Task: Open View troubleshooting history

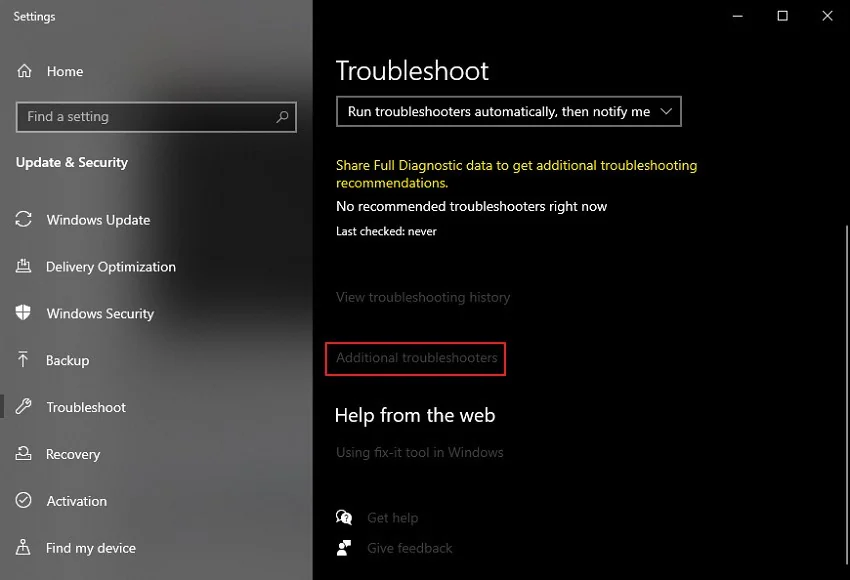Action: pos(423,297)
